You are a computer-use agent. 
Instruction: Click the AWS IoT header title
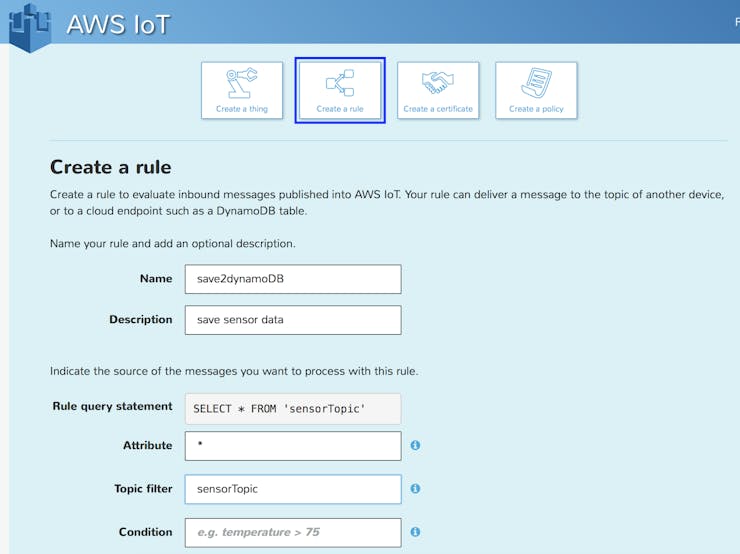pyautogui.click(x=118, y=25)
